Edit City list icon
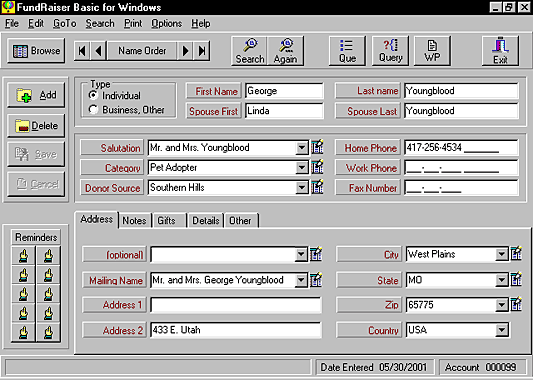The image size is (533, 380). click(x=516, y=254)
